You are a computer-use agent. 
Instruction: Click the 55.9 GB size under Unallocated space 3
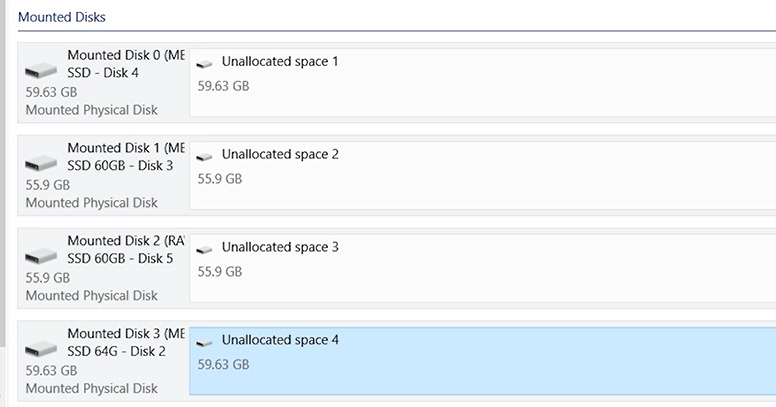(x=220, y=272)
